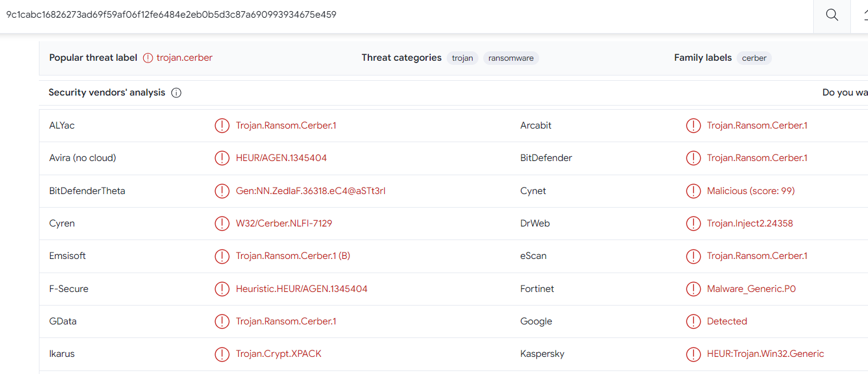Click the Avira (no cloud) vendor name

[x=82, y=158]
